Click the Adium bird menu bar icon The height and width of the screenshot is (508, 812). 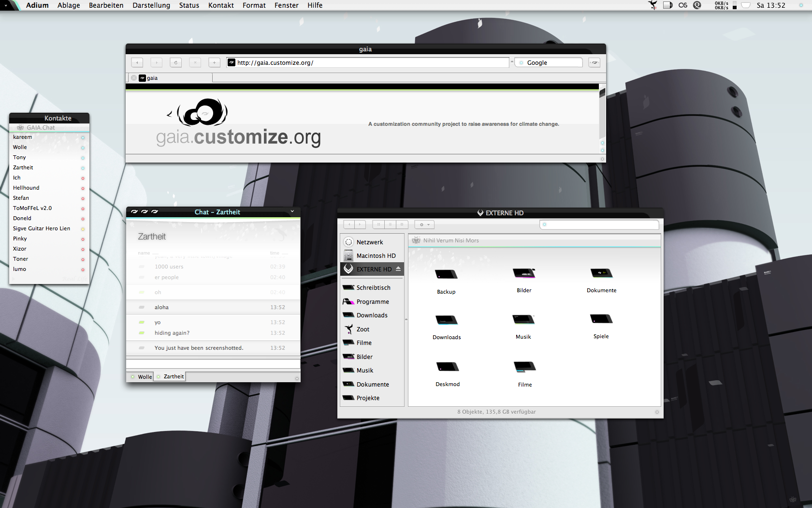tap(652, 5)
